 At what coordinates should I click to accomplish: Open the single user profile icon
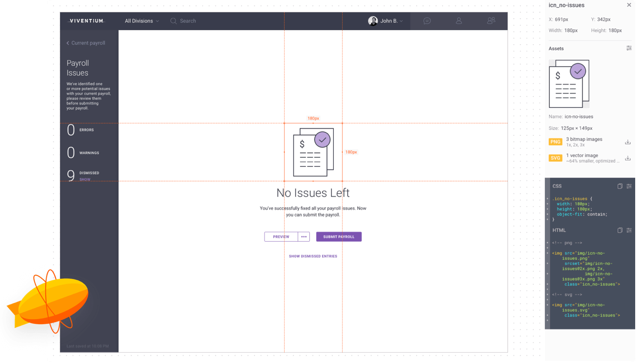point(459,21)
